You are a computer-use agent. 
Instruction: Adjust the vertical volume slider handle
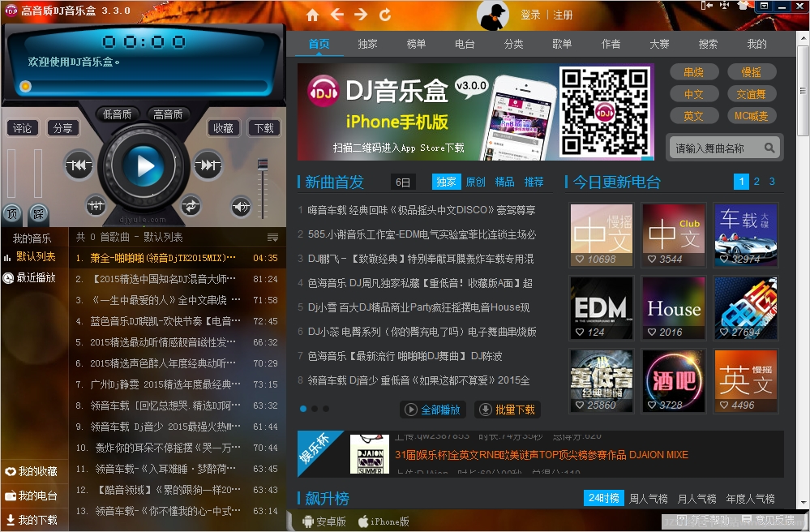point(263,165)
